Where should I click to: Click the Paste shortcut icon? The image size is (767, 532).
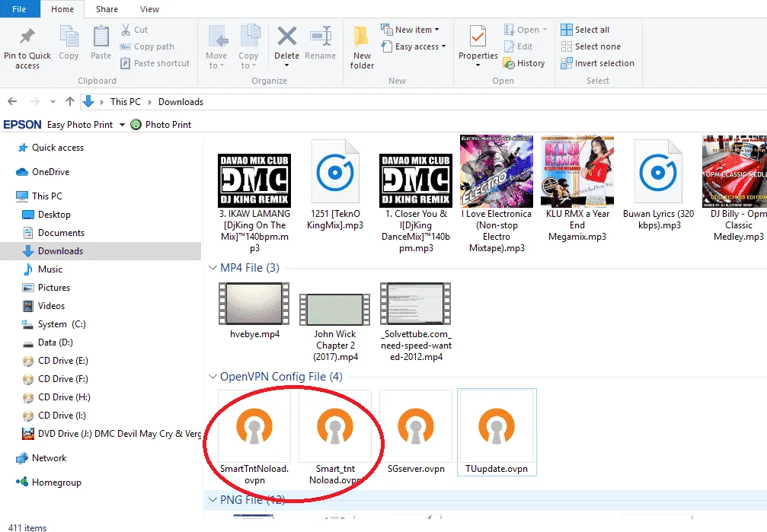point(126,63)
